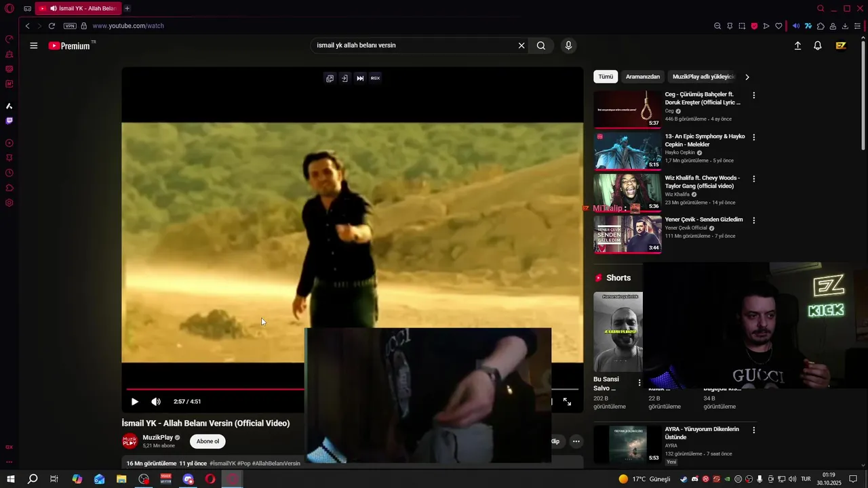This screenshot has width=868, height=488.
Task: Zoom out via browser toolbar magnifier
Action: (717, 26)
